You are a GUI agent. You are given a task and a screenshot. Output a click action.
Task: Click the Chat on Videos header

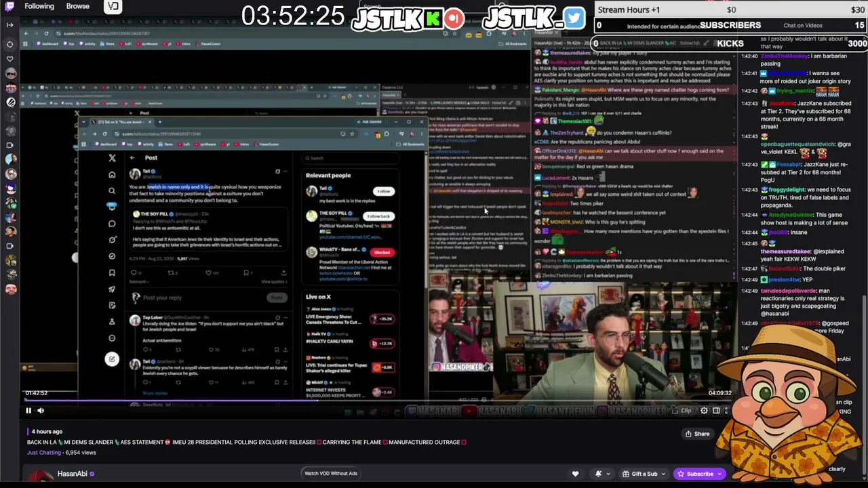804,26
